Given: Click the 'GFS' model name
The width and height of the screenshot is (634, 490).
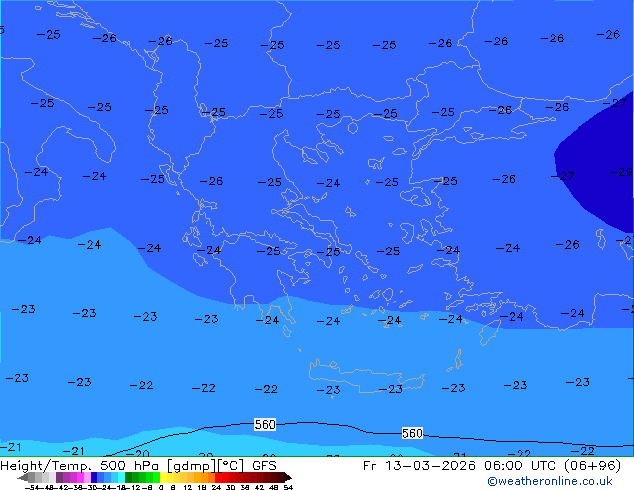Looking at the screenshot, I should [264, 466].
